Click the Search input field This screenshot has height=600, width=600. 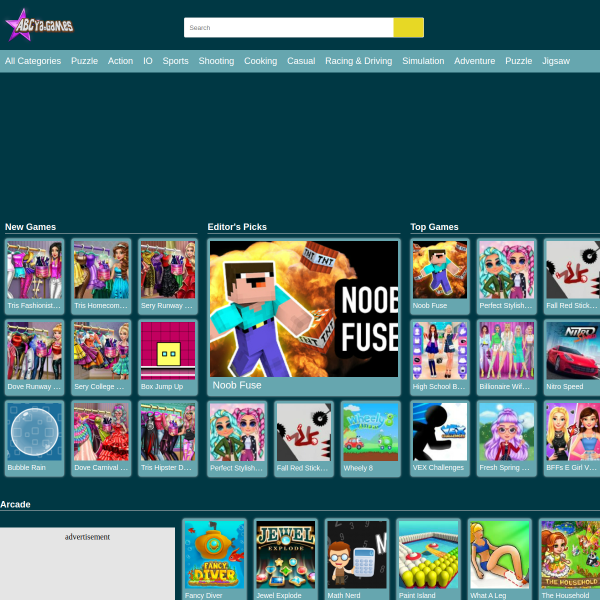[x=289, y=28]
